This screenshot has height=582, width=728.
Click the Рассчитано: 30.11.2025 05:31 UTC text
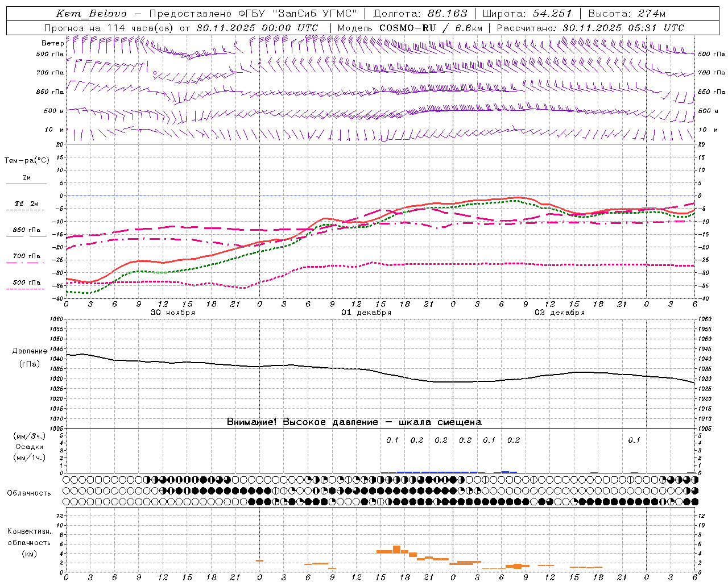tap(590, 28)
